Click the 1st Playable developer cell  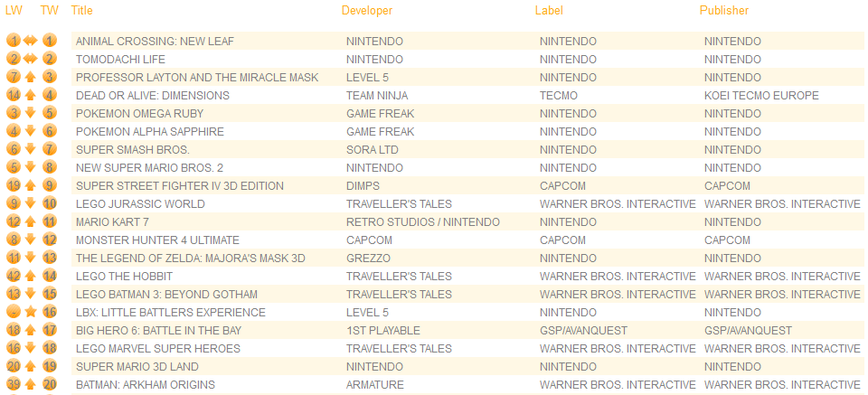click(x=383, y=331)
